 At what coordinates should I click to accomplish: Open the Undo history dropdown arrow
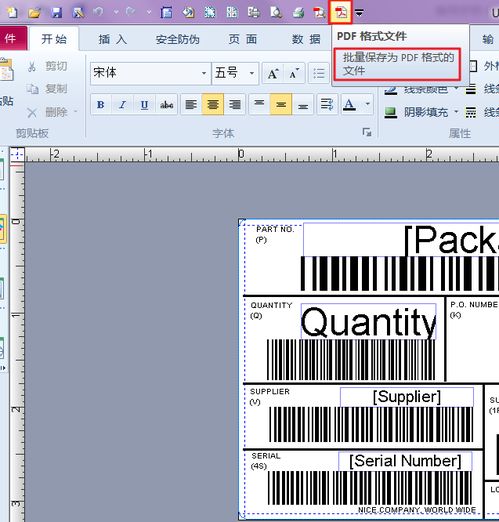116,13
